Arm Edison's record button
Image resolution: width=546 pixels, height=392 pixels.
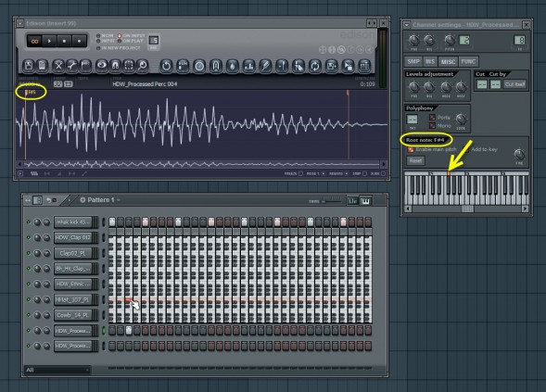(80, 41)
